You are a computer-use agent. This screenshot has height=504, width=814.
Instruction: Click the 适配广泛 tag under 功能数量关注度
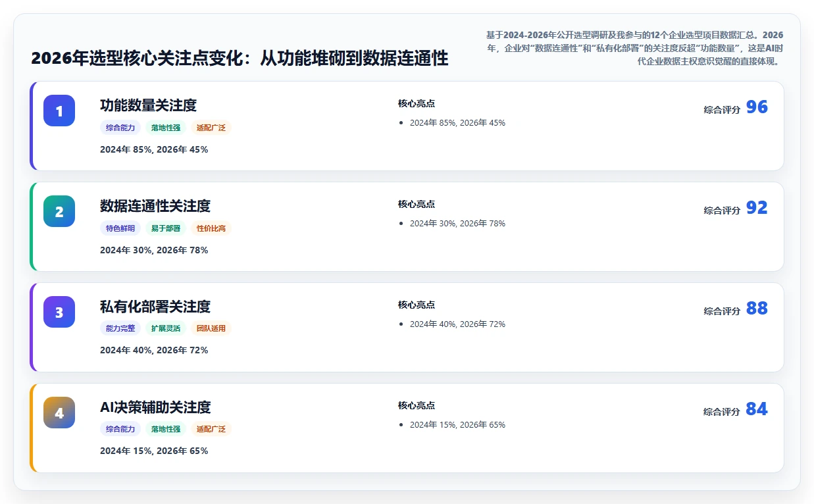point(211,128)
